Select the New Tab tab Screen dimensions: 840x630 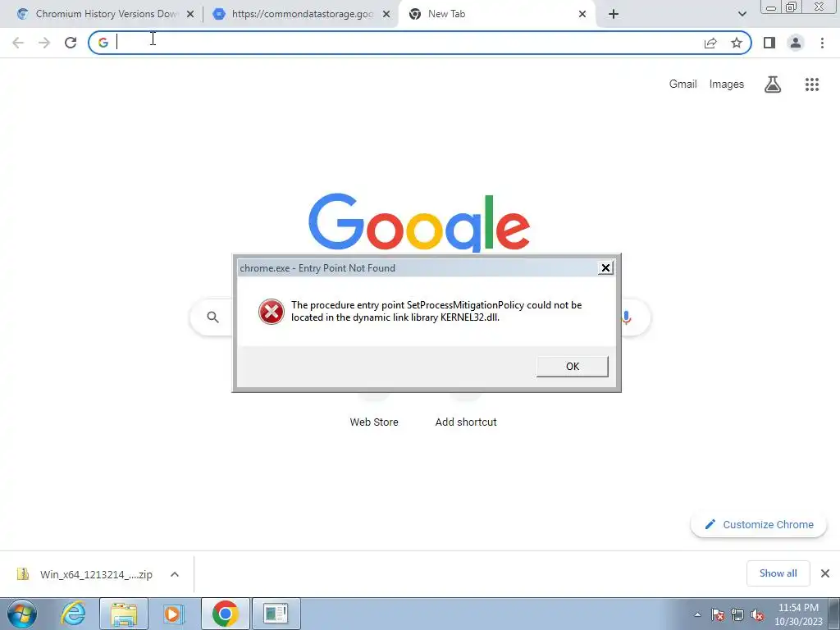point(495,14)
